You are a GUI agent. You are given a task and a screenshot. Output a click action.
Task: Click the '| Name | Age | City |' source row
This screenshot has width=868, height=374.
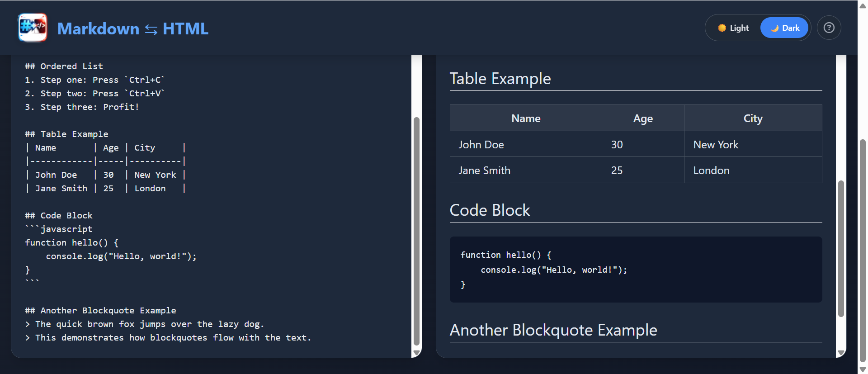[105, 147]
